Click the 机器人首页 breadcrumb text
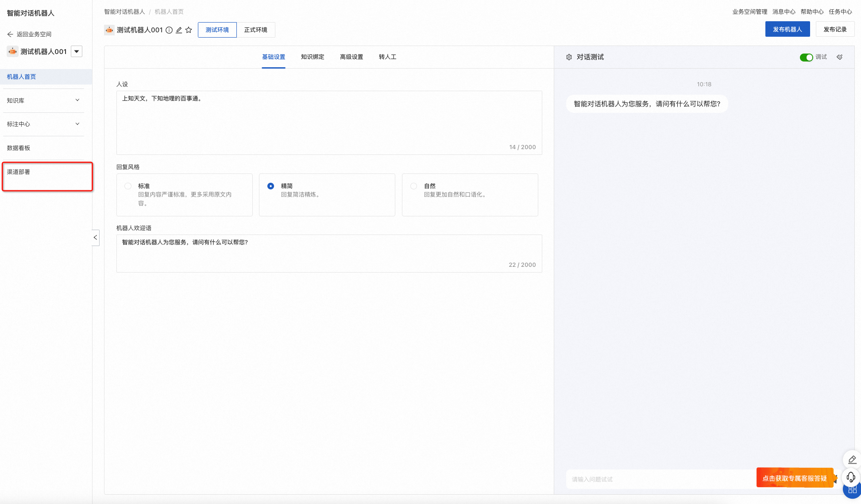The image size is (861, 504). [169, 12]
